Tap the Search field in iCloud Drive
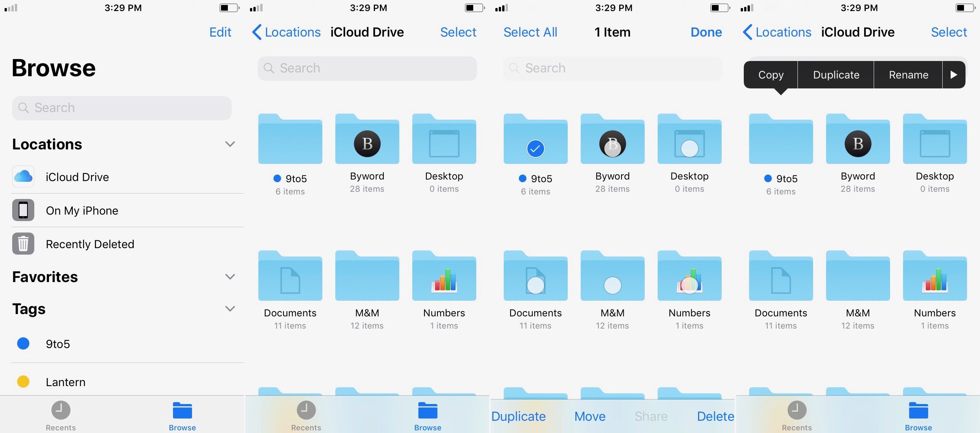 367,68
